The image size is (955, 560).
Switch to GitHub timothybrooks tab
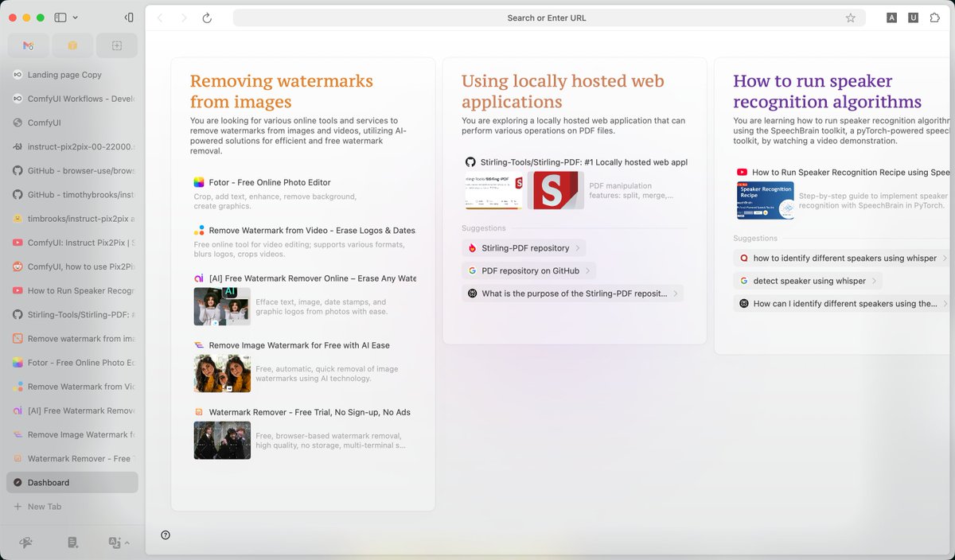[x=72, y=194]
